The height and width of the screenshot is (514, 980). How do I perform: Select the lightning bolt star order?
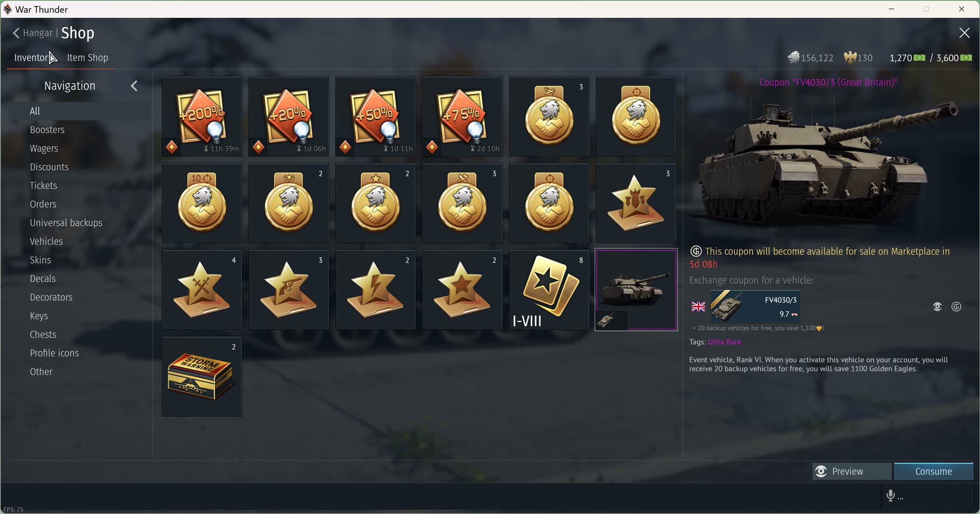(376, 290)
